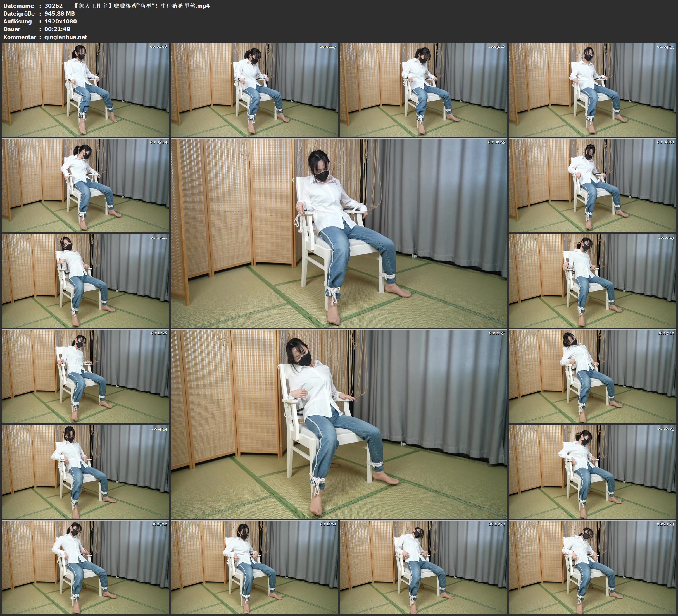678x616 pixels.
Task: Click the qinglanhua.net comment text
Action: point(66,37)
